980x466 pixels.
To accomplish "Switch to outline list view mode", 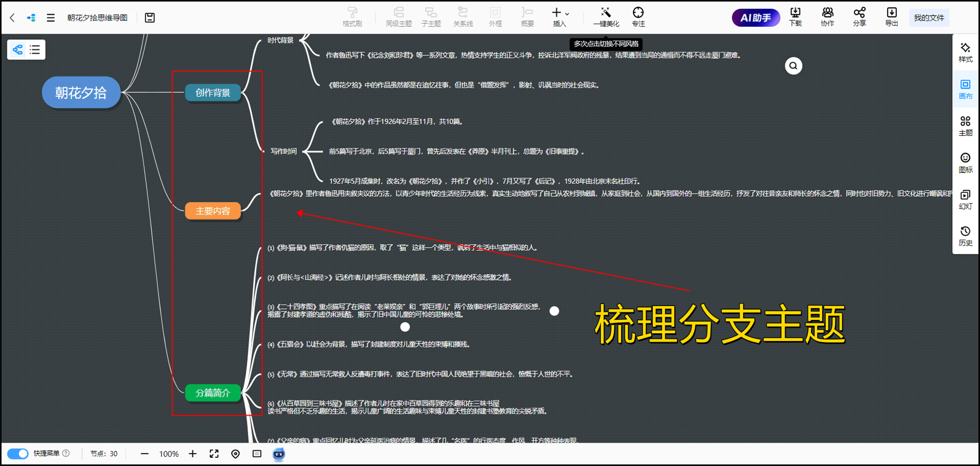I will pyautogui.click(x=35, y=50).
